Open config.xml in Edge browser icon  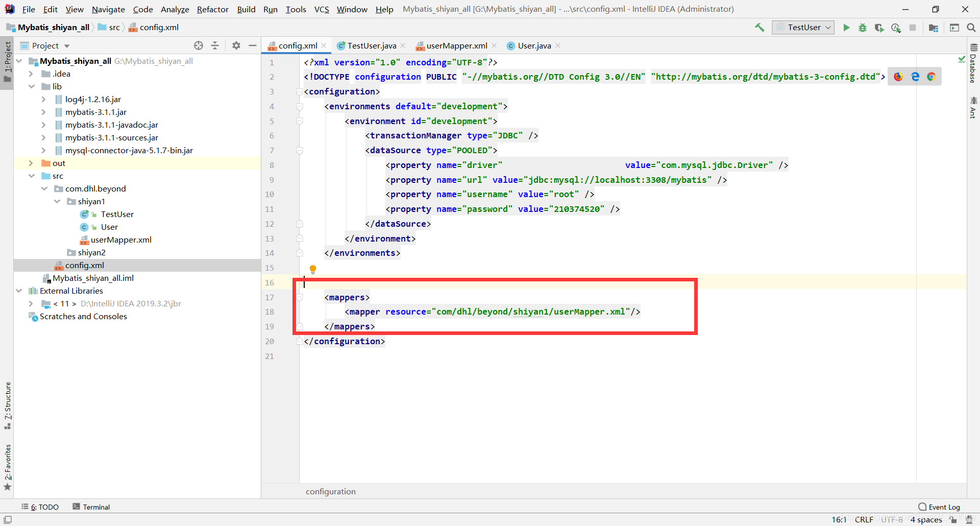(915, 77)
